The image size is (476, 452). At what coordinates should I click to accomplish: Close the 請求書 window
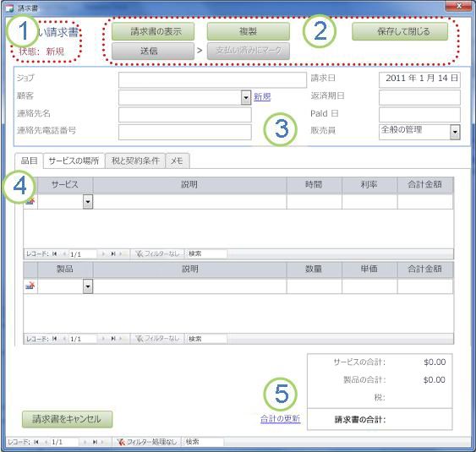pos(459,5)
